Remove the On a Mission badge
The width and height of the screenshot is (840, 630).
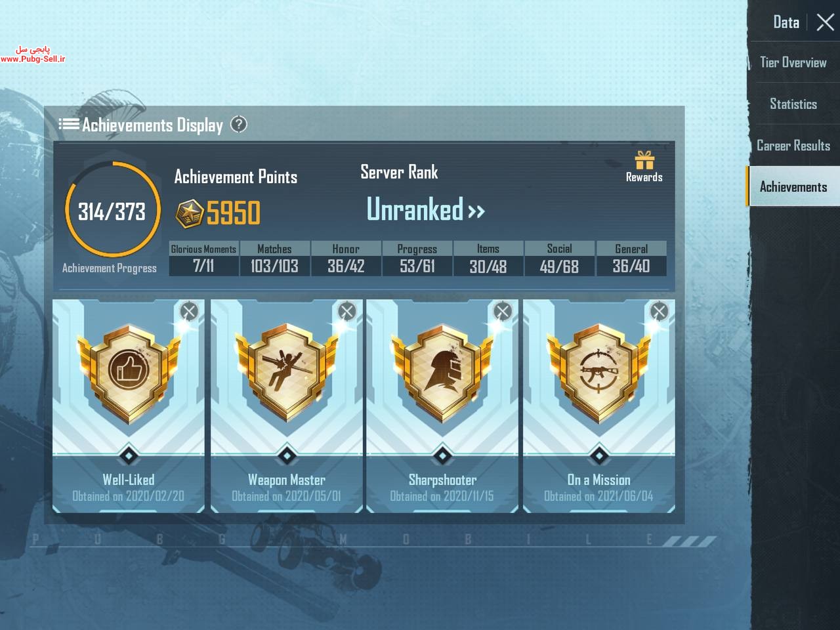pyautogui.click(x=659, y=311)
